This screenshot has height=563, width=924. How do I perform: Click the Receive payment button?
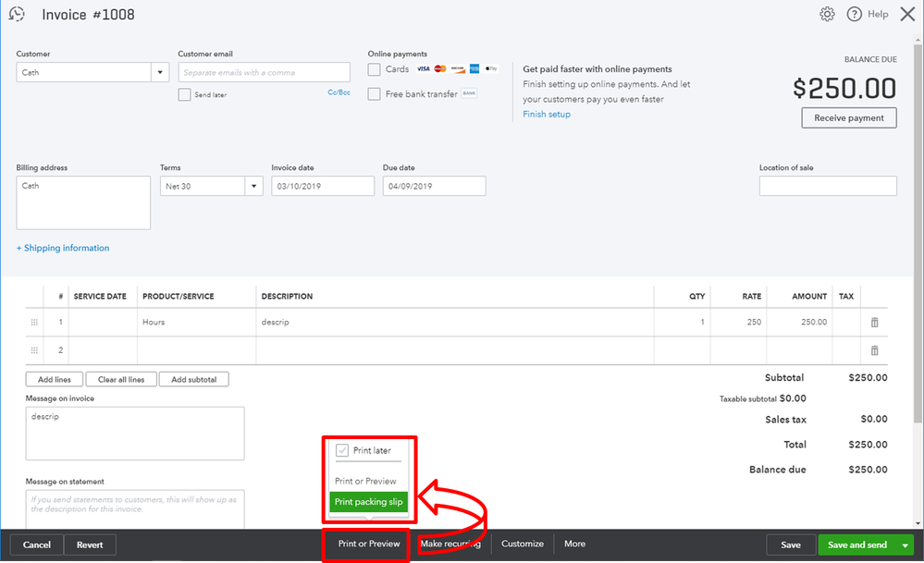(848, 117)
